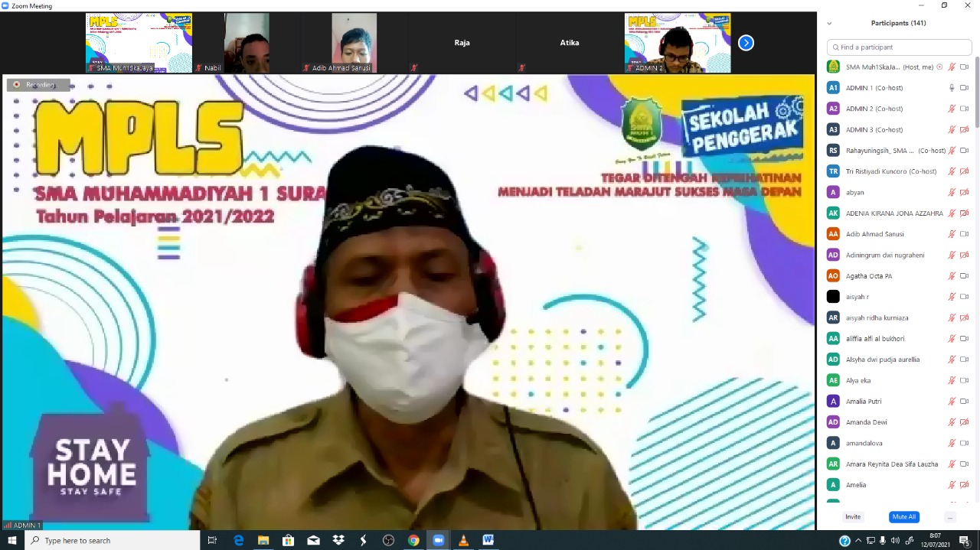Open Dropbox from taskbar
The width and height of the screenshot is (980, 550).
[338, 540]
